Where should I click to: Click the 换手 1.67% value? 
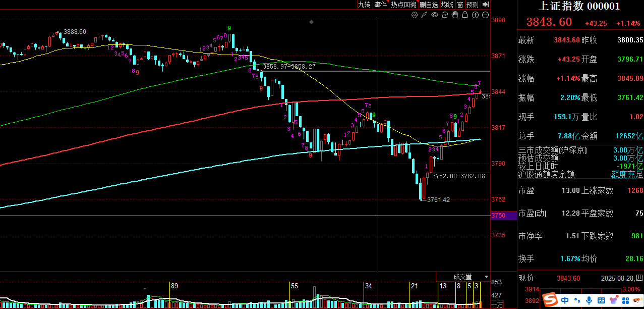tap(570, 259)
